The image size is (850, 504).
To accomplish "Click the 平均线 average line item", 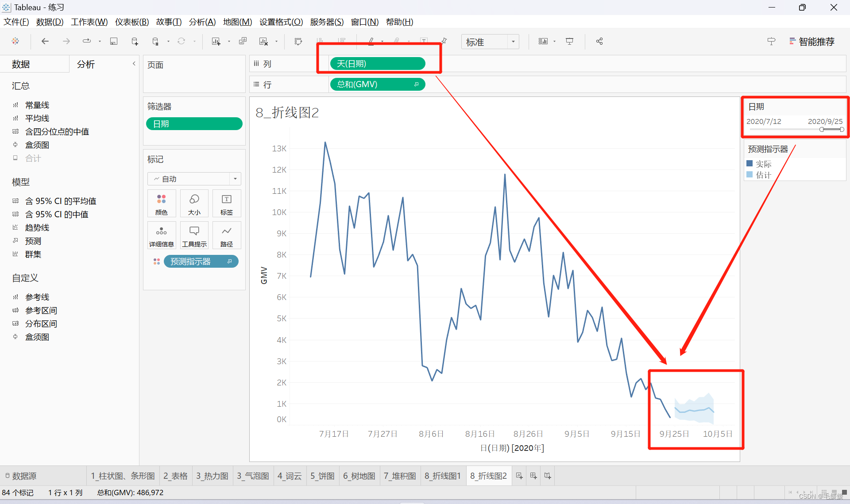I will [37, 118].
